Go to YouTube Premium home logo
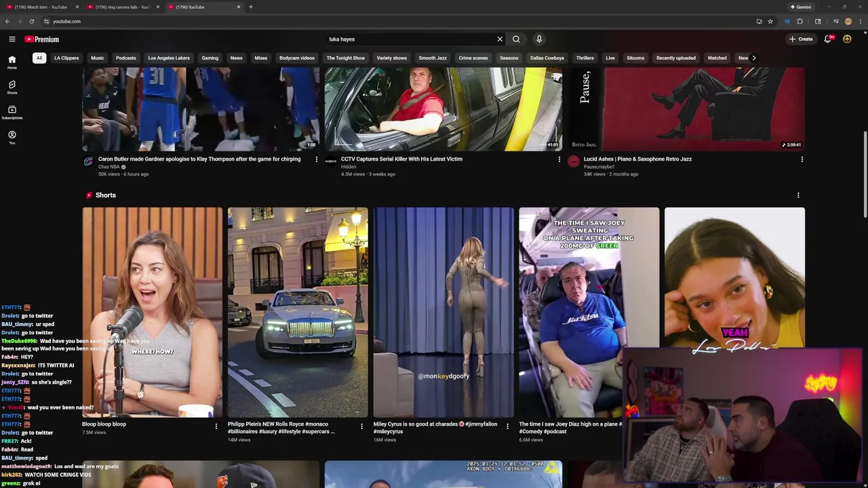The image size is (868, 488). [x=42, y=39]
